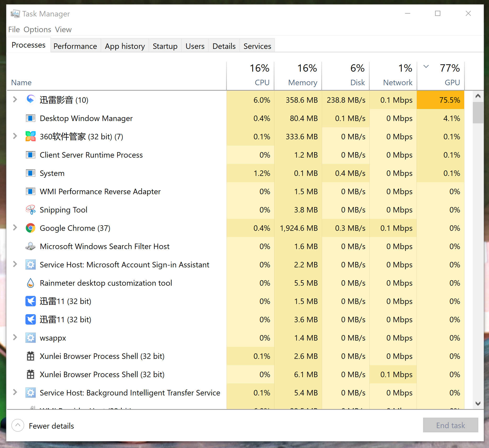Click the Desktop Window Manager icon
The width and height of the screenshot is (489, 448).
coord(30,118)
